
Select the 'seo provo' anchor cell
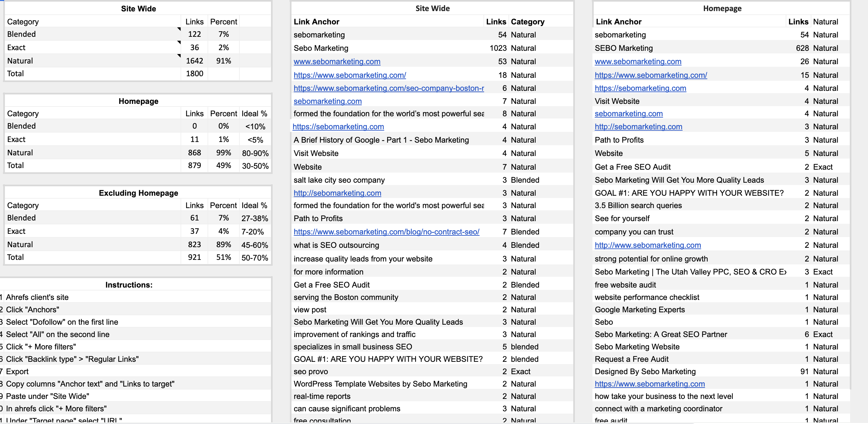click(x=388, y=371)
